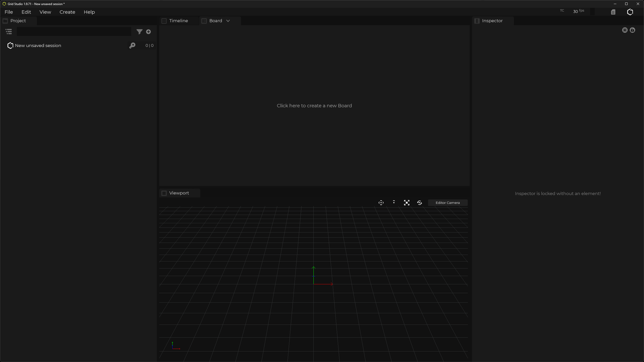This screenshot has height=362, width=644.
Task: Click the add element plus icon
Action: click(x=148, y=32)
